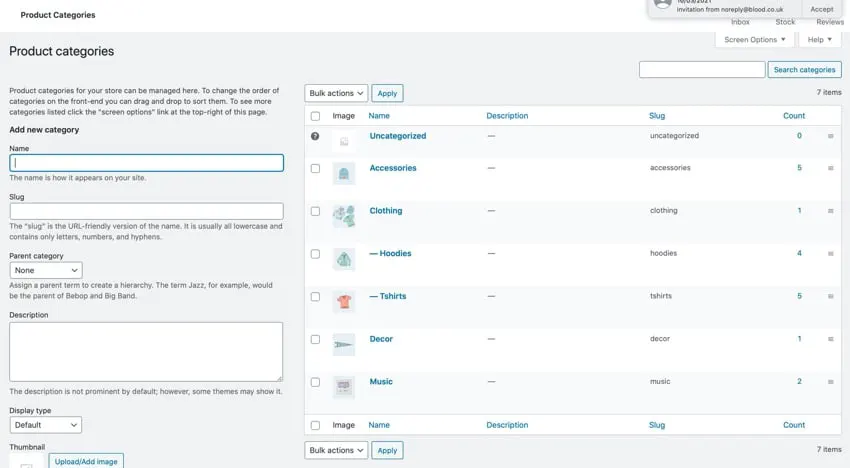Click the bottom Apply button
The width and height of the screenshot is (850, 468).
pyautogui.click(x=387, y=450)
